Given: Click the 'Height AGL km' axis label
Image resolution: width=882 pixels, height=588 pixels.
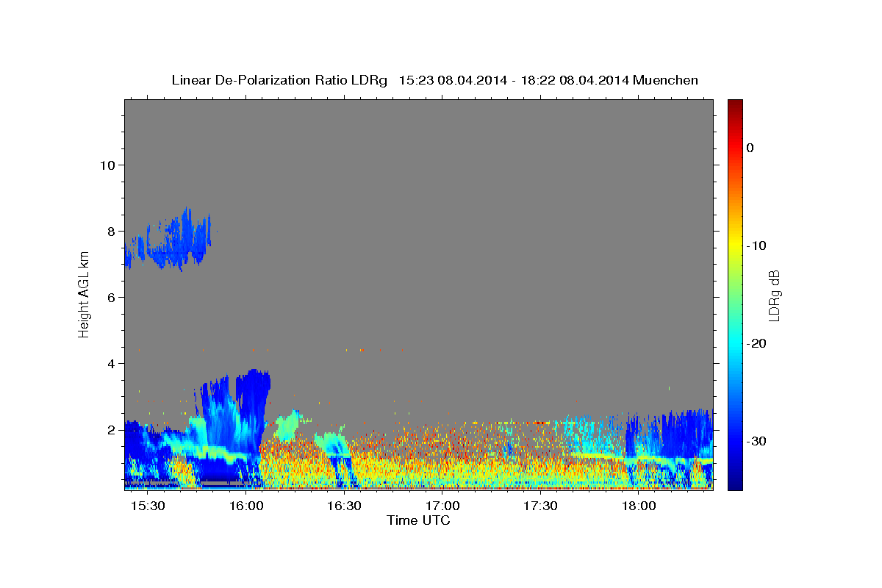Looking at the screenshot, I should coord(85,294).
